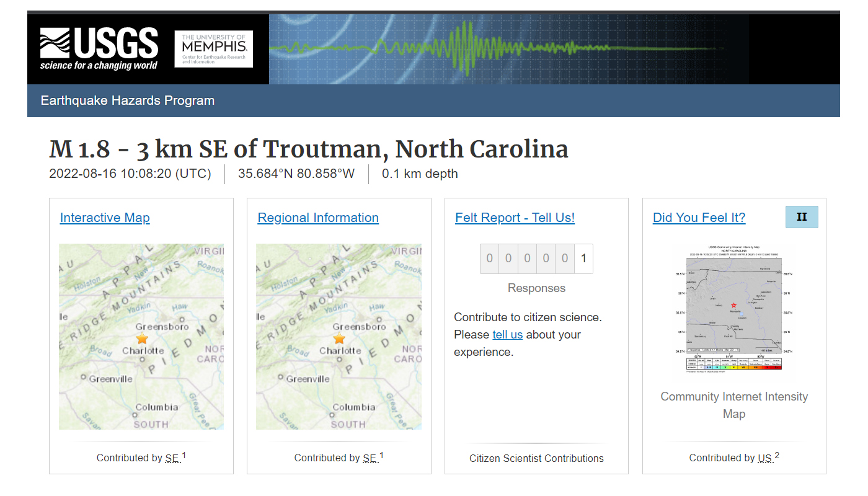This screenshot has width=868, height=496.
Task: Click the event time '2022-08-16 10:08:20 (UTC)'
Action: coord(130,174)
